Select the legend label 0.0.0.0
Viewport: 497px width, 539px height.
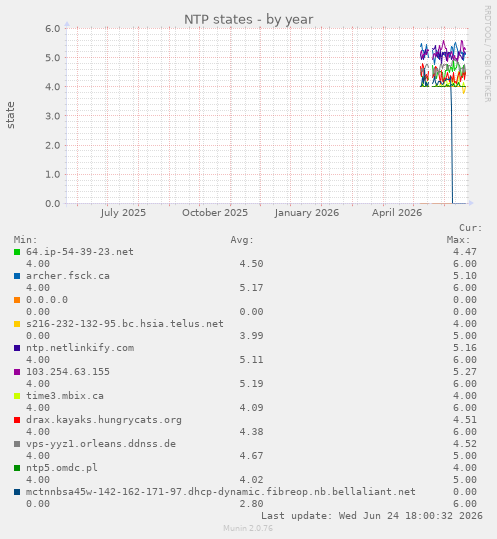pos(47,300)
